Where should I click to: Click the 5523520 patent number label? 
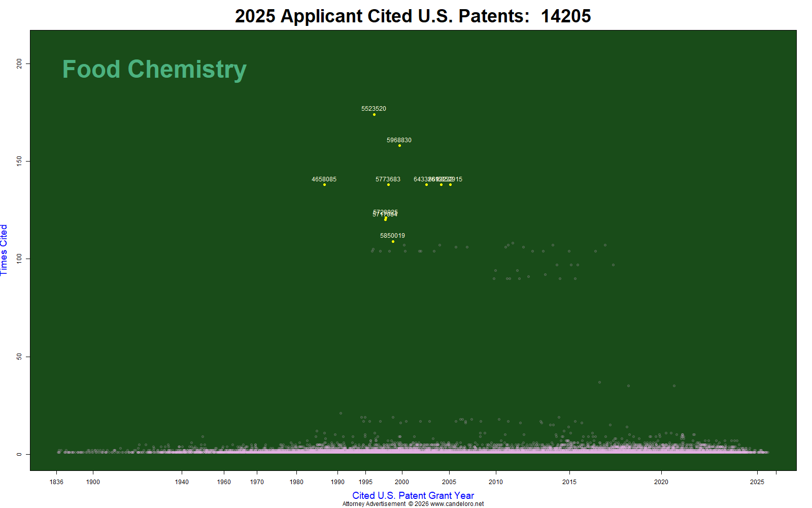point(374,109)
